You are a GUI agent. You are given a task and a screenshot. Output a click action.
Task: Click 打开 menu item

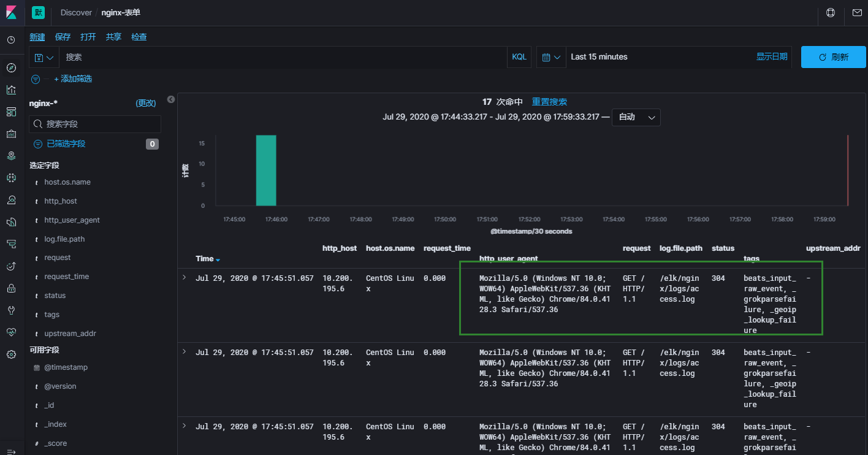click(x=88, y=37)
